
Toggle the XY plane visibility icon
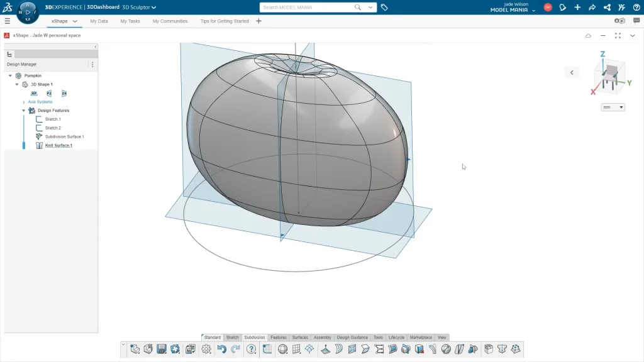pos(34,93)
